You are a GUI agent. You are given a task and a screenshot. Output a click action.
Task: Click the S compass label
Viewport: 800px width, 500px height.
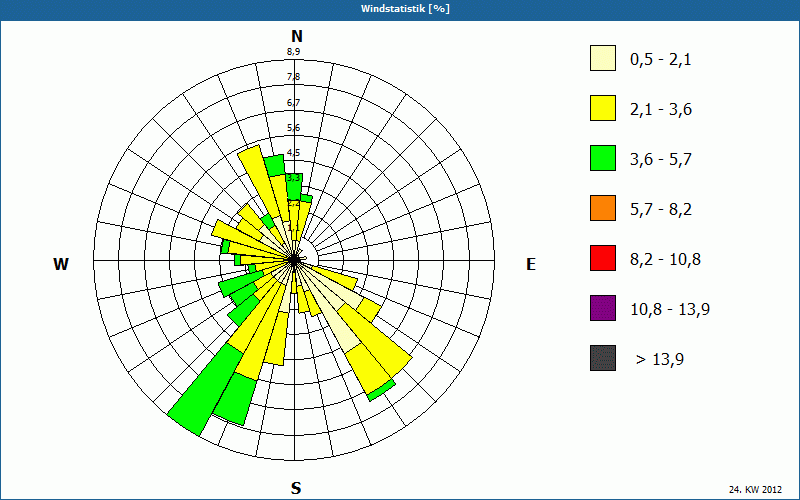[296, 488]
